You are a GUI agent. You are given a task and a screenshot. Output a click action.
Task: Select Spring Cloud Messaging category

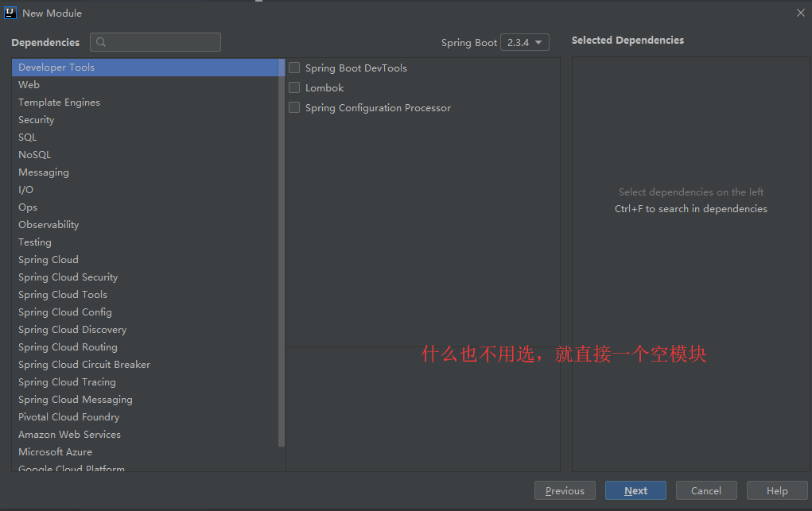(x=145, y=400)
